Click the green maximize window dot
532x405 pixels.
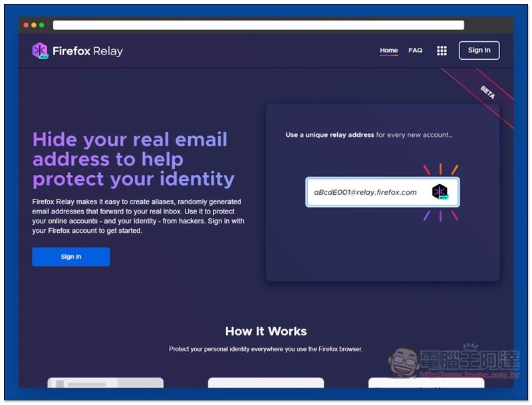pyautogui.click(x=42, y=25)
